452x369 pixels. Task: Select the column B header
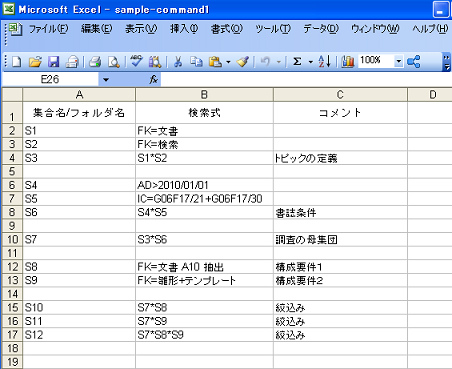pos(204,95)
